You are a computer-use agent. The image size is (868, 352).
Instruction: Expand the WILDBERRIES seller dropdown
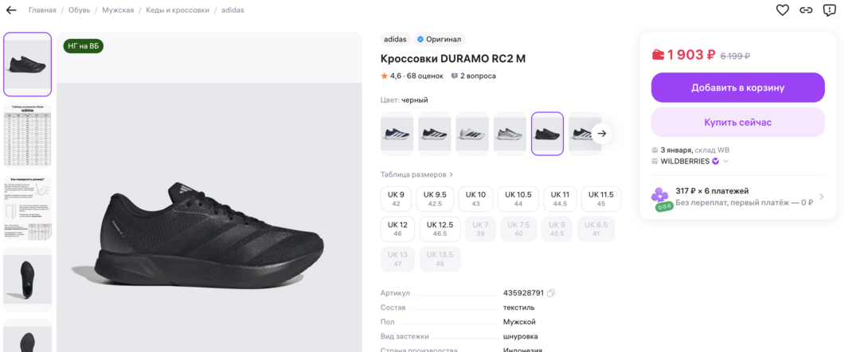click(x=725, y=162)
